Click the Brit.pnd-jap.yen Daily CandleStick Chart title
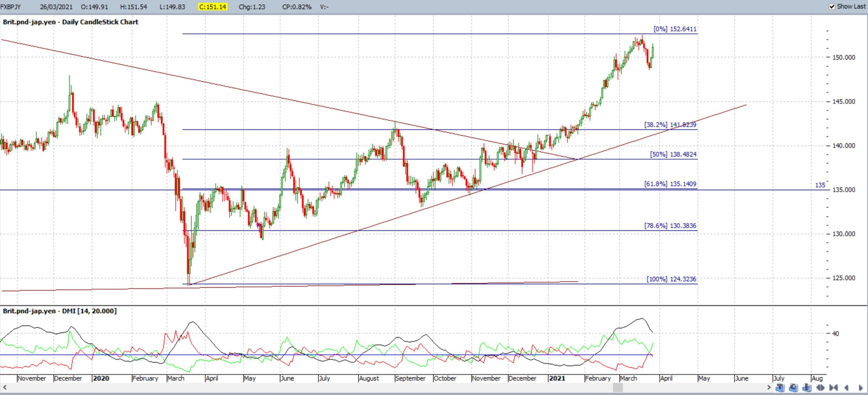Viewport: 868px width, 395px height. (70, 22)
